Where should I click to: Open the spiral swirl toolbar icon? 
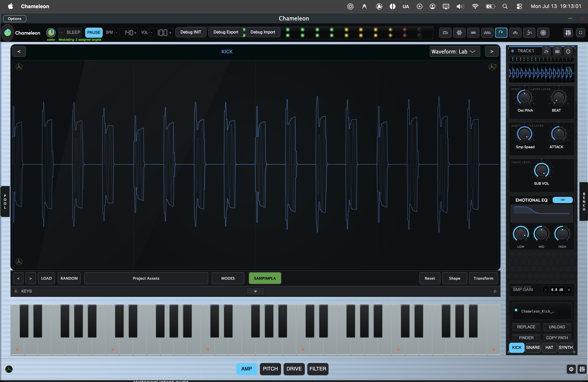(x=529, y=33)
